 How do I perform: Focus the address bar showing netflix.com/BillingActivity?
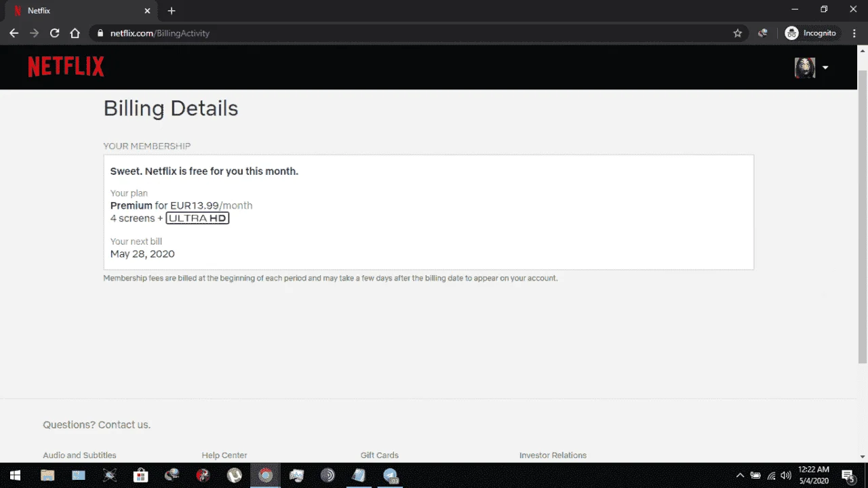pyautogui.click(x=418, y=33)
